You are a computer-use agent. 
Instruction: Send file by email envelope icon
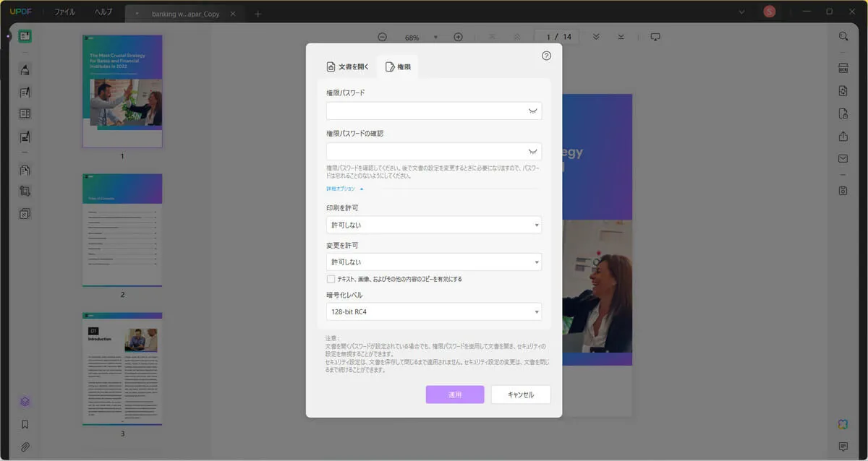[843, 158]
